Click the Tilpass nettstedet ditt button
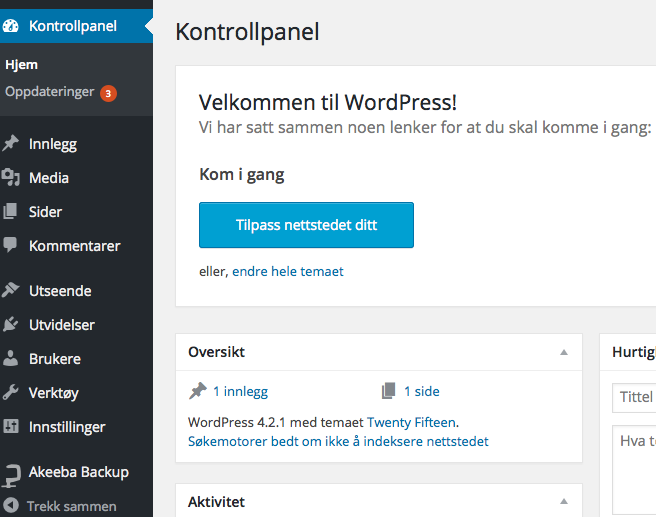 [x=306, y=225]
